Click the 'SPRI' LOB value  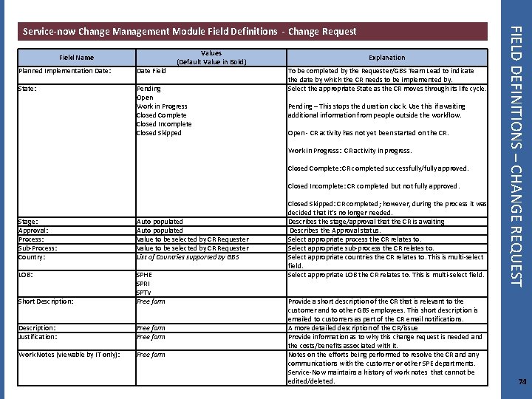pyautogui.click(x=143, y=284)
